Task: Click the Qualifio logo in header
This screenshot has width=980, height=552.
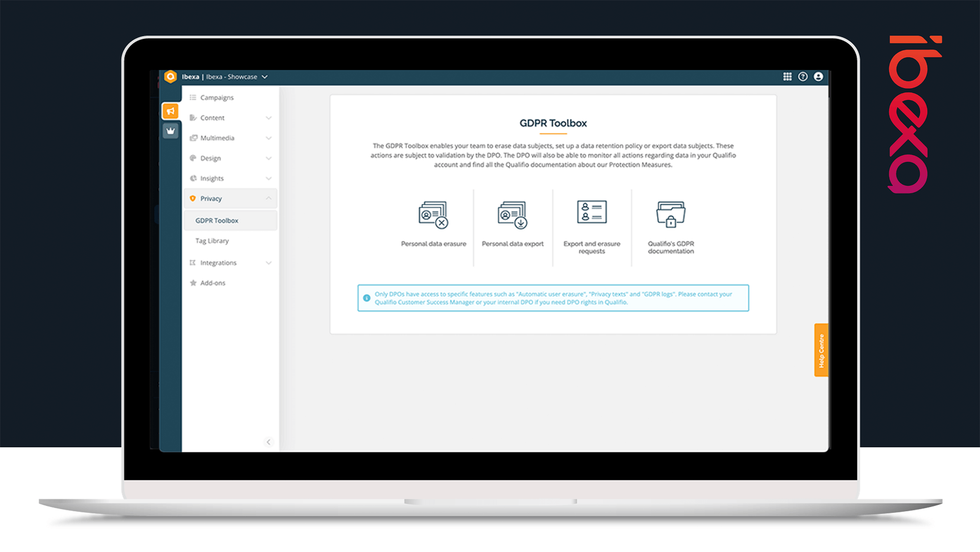Action: tap(170, 77)
